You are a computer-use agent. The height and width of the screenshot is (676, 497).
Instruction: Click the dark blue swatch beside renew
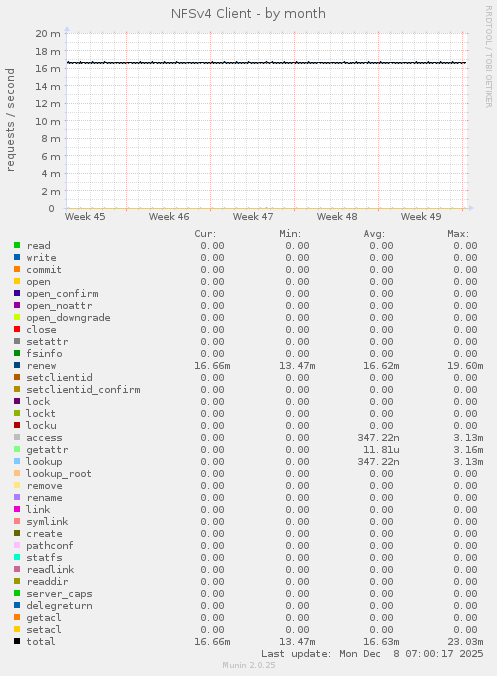coord(17,365)
